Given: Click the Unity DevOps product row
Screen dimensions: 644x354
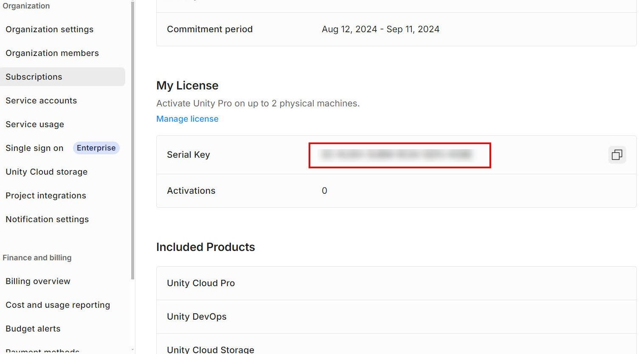Looking at the screenshot, I should (x=396, y=317).
